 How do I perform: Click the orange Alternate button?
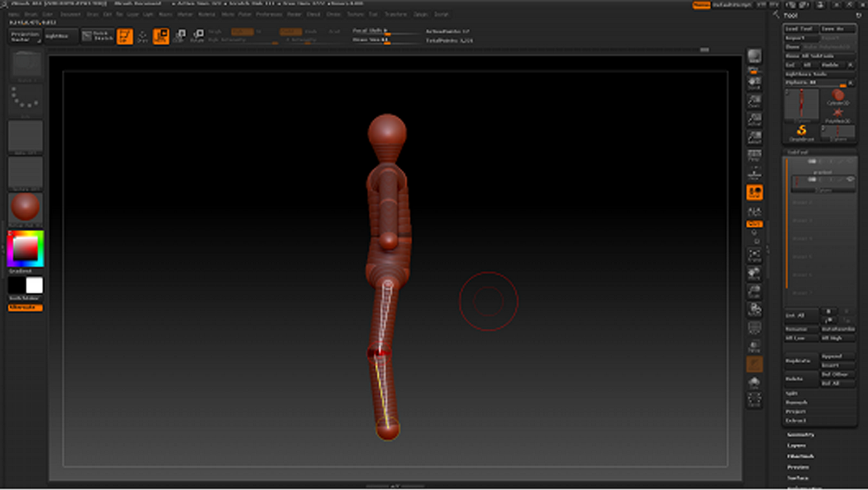(x=25, y=308)
